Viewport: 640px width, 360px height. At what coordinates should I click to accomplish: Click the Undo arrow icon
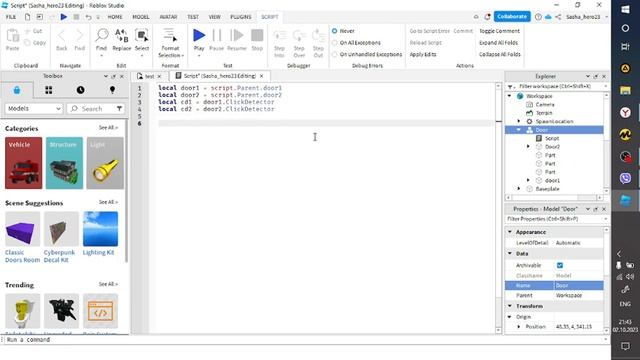(88, 17)
